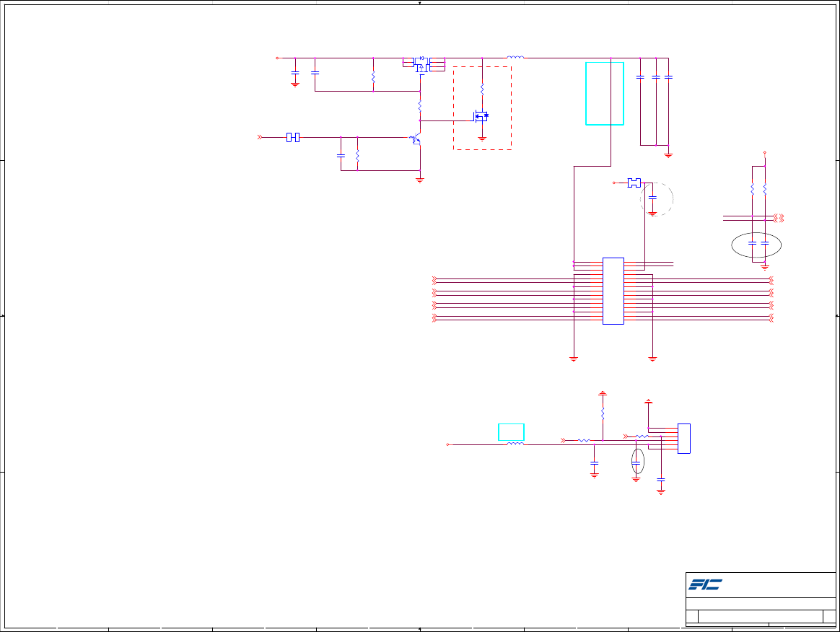
Task: Select the inductor below the small cyan box
Action: [515, 444]
